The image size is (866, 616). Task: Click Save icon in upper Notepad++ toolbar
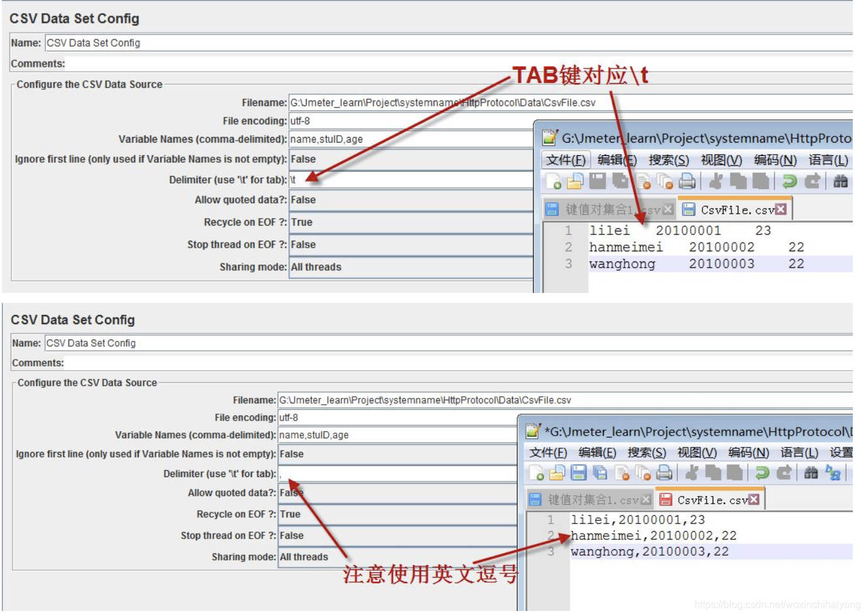coord(597,182)
